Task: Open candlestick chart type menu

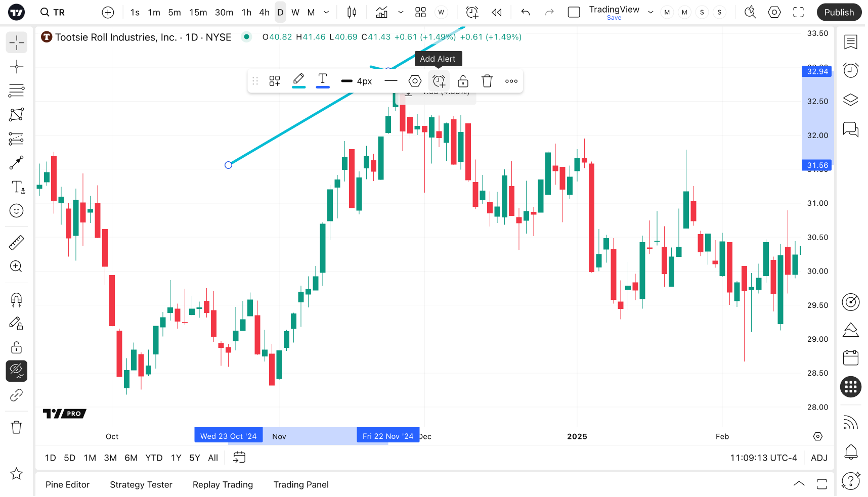Action: pyautogui.click(x=352, y=12)
